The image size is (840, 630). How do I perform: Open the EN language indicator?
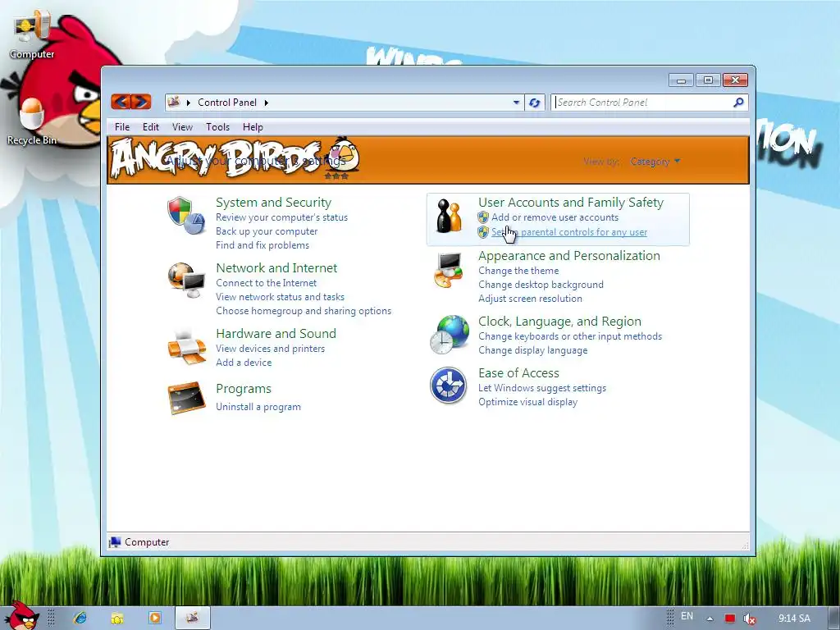tap(687, 616)
